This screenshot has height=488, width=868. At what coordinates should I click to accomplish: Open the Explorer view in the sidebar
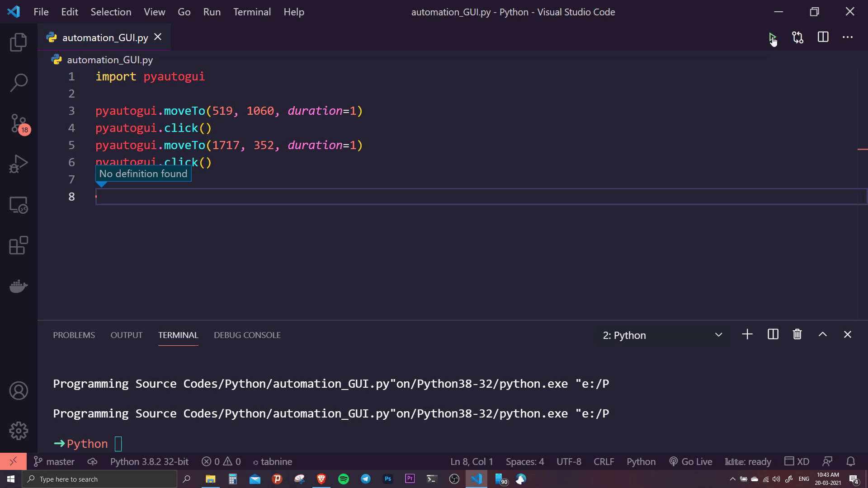[19, 42]
